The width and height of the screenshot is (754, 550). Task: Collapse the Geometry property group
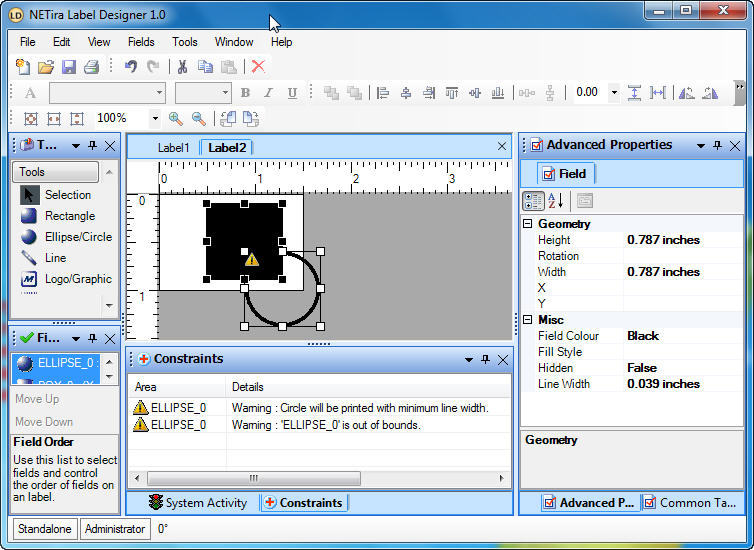click(x=528, y=224)
